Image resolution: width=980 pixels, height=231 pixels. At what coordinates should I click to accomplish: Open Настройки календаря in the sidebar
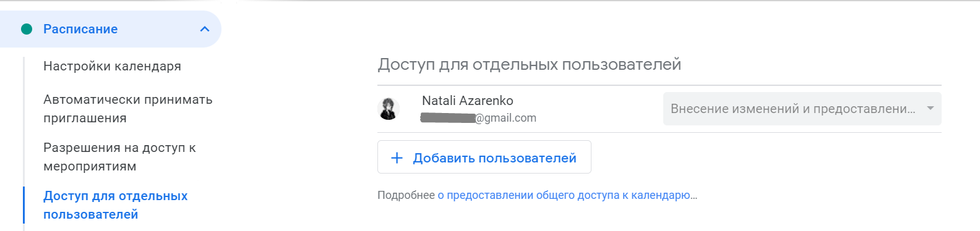click(112, 66)
